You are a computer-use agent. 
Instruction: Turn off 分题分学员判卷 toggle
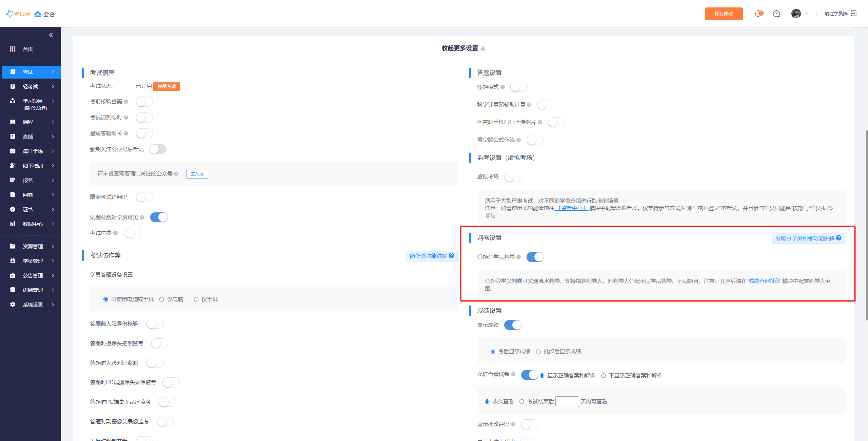coord(535,257)
